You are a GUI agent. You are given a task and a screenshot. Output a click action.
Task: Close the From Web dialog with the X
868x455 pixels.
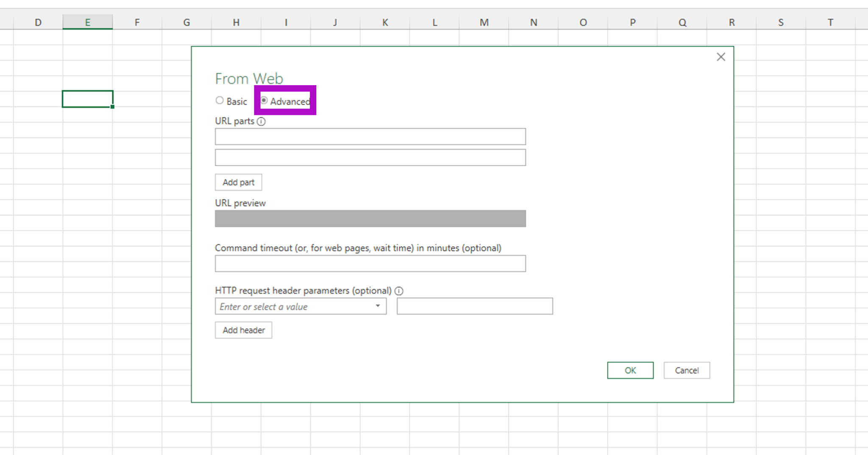721,56
